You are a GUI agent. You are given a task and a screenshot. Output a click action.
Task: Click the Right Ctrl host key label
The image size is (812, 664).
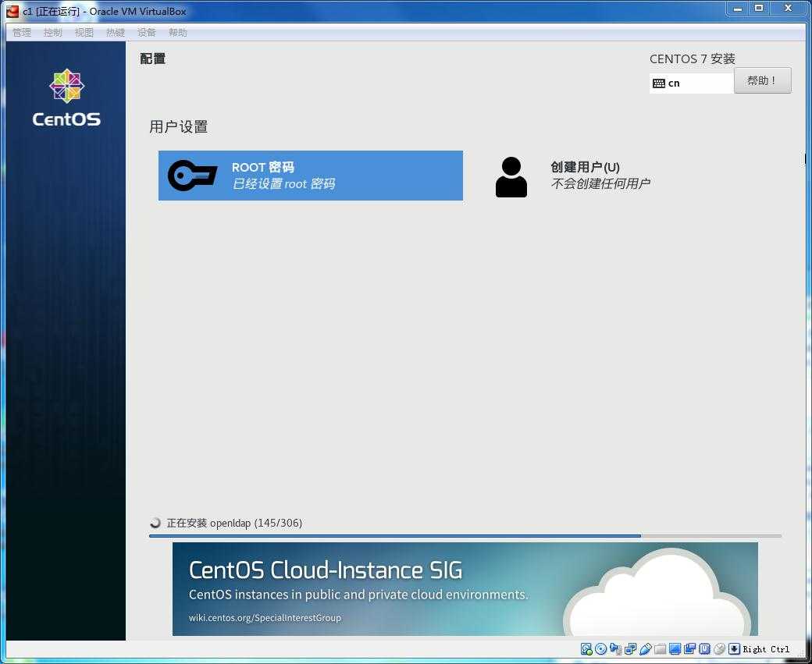(767, 649)
